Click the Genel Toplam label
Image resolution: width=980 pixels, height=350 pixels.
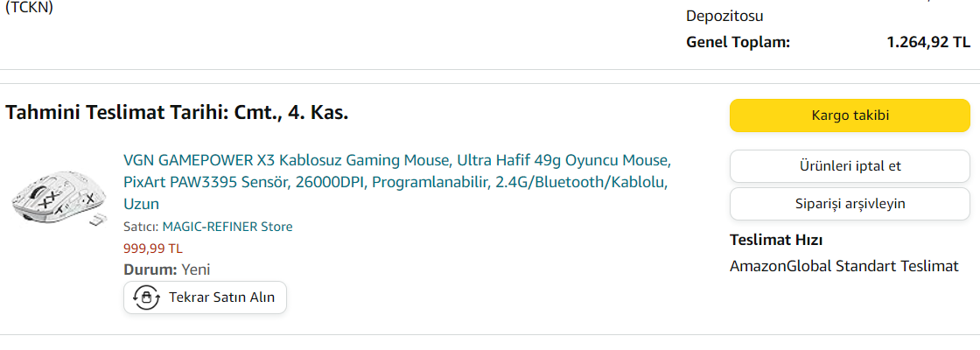coord(738,42)
